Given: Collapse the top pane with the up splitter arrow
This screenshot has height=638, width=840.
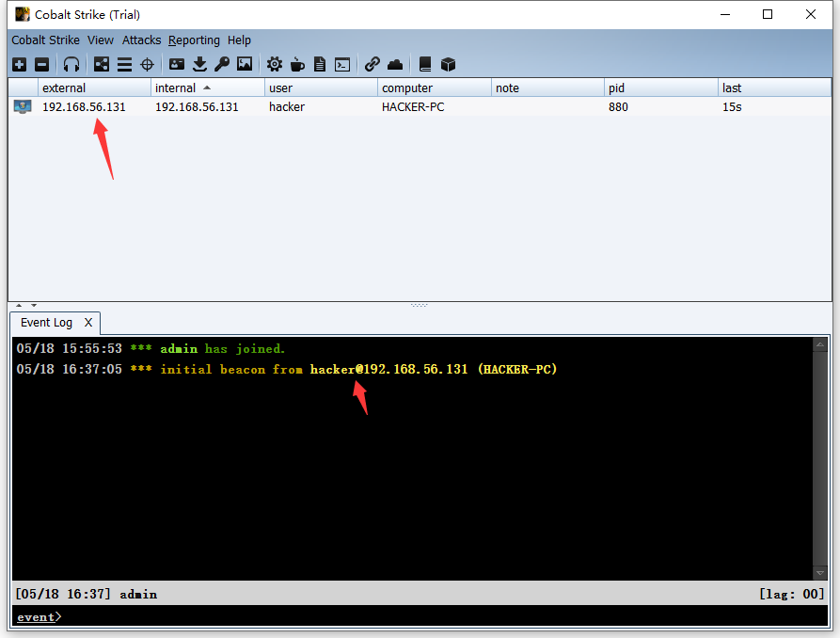Looking at the screenshot, I should [19, 305].
